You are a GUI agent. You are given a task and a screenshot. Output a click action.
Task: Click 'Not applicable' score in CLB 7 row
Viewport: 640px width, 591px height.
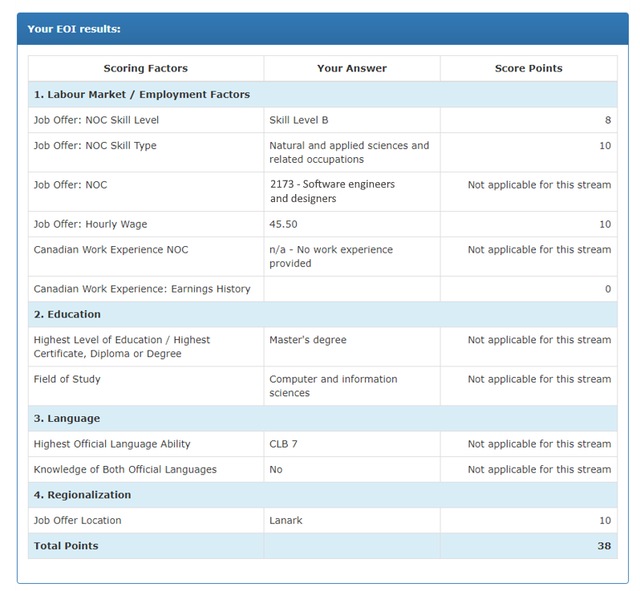pos(539,444)
